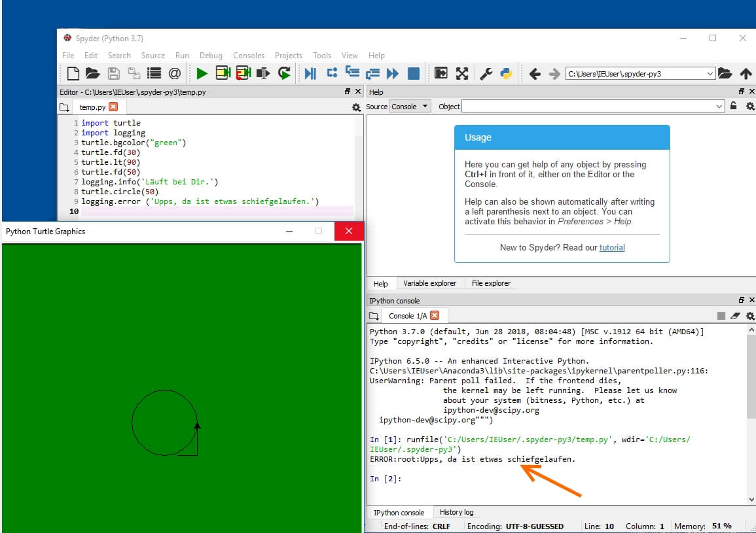Run current line debugger step icon
Image resolution: width=756 pixels, height=533 pixels.
(333, 73)
